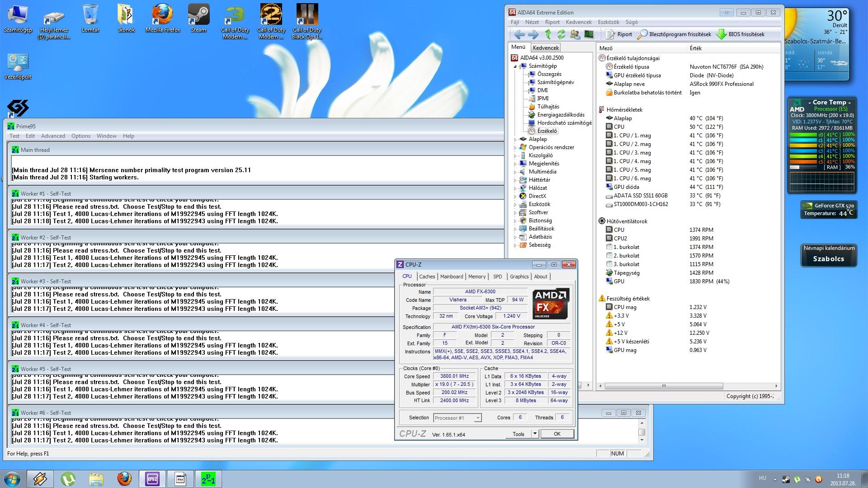Click the AIDA64 horizontal scrollbar thumb
Viewport: 868px width, 488px height.
coord(664,386)
